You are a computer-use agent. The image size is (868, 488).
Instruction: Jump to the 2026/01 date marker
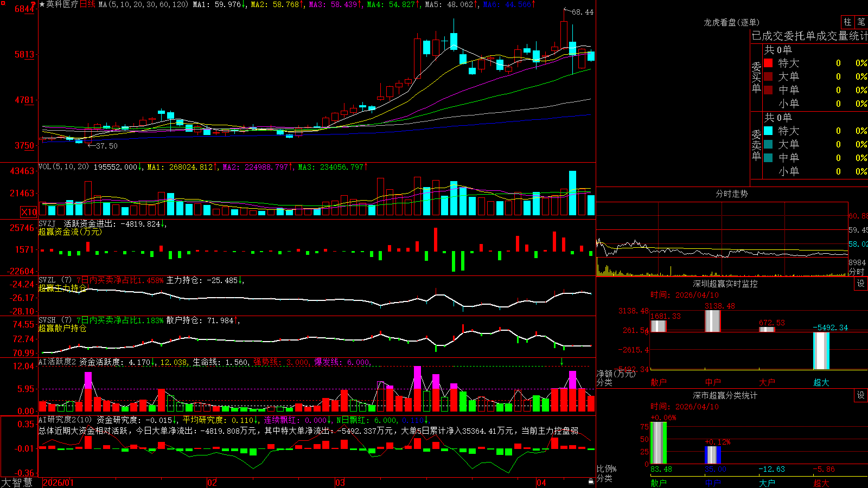pyautogui.click(x=58, y=483)
